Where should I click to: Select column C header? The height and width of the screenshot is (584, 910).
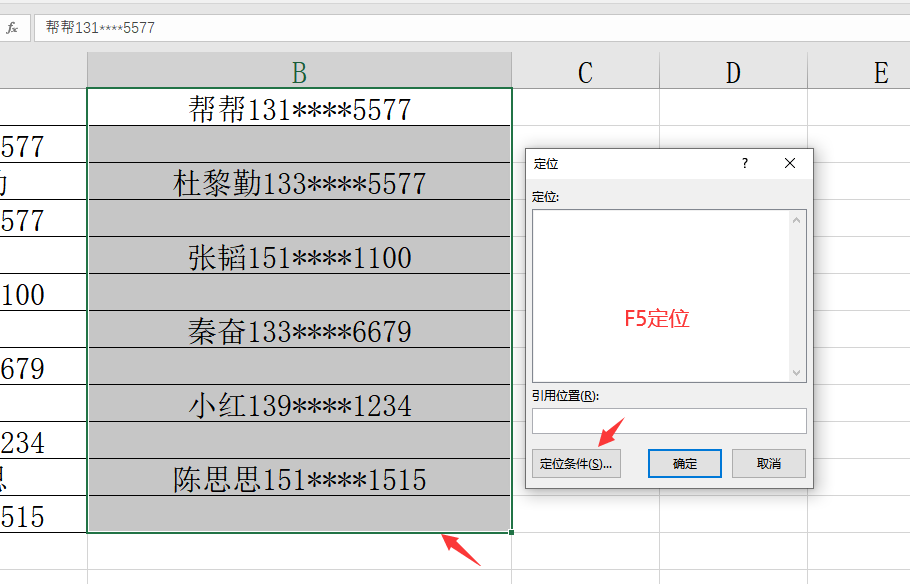point(586,71)
